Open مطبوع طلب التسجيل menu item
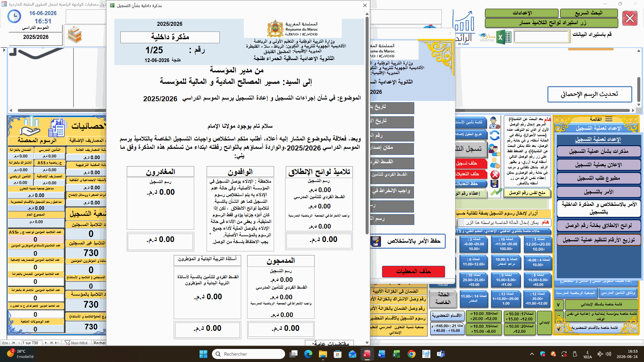The image size is (644, 362). [x=599, y=178]
